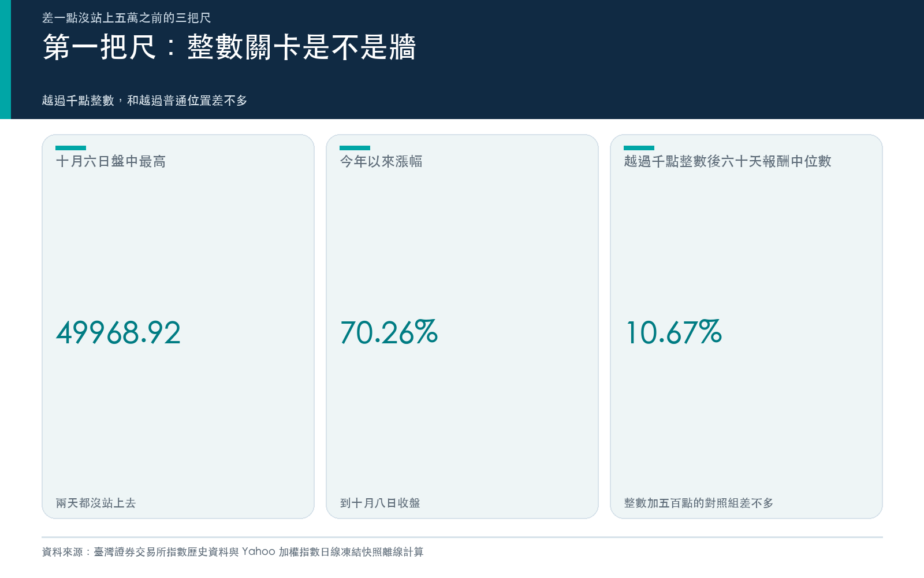
Task: Click the card label 十月六日盤中最高
Action: tap(111, 161)
